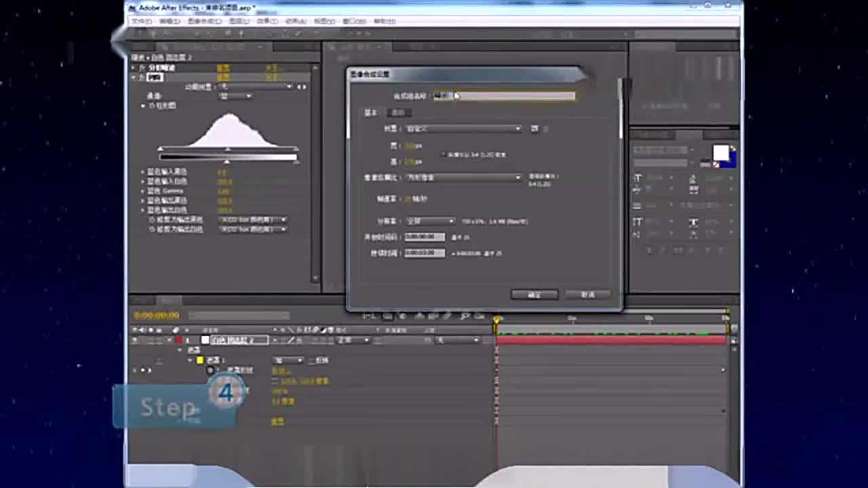
Task: Open the layer parent dropdown (无)
Action: point(457,340)
